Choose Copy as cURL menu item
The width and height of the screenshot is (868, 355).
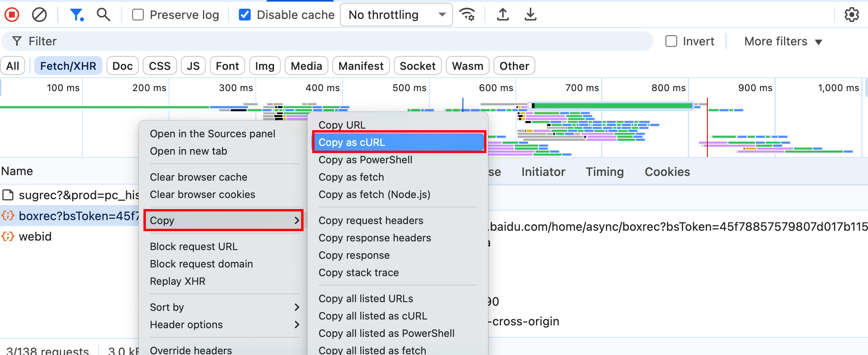pyautogui.click(x=399, y=142)
